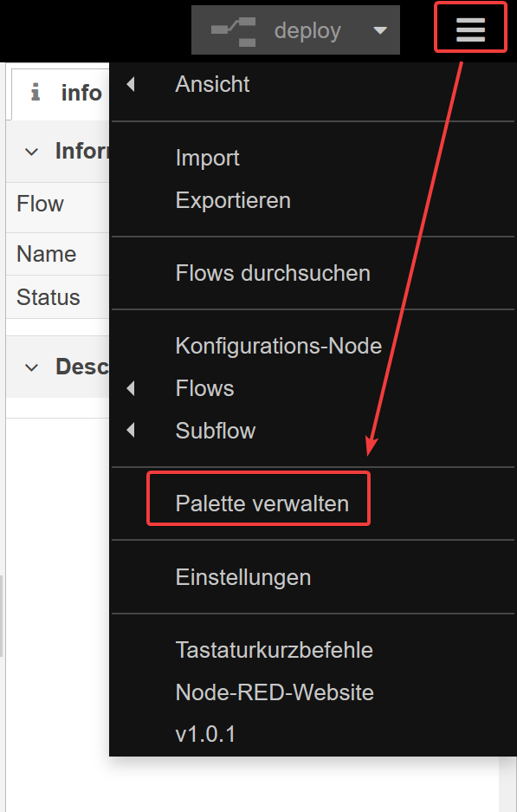Viewport: 517px width, 812px height.
Task: Collapse the Information section
Action: pos(31,151)
